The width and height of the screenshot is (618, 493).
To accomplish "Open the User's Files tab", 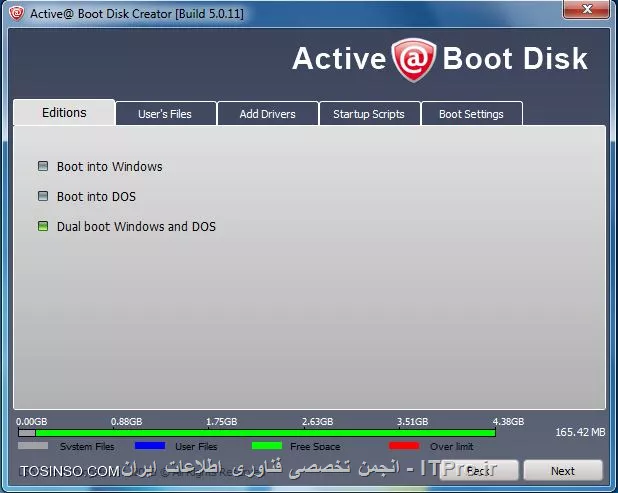I will [x=166, y=114].
